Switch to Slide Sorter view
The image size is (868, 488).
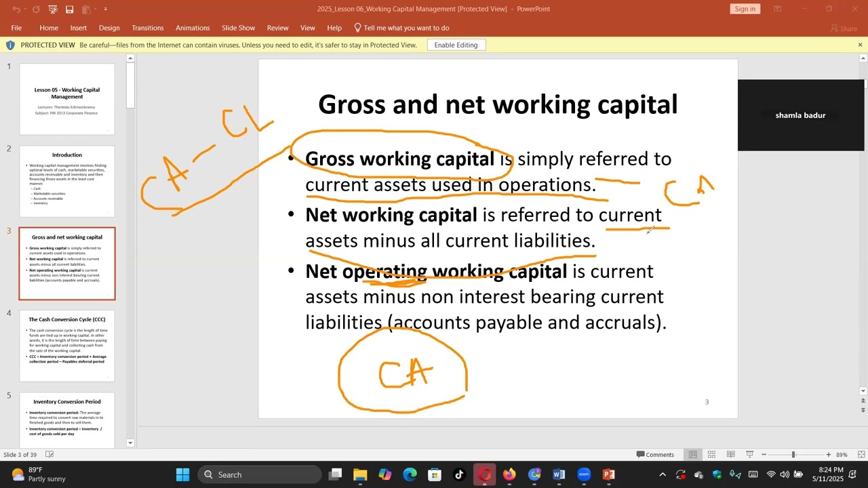pyautogui.click(x=711, y=455)
